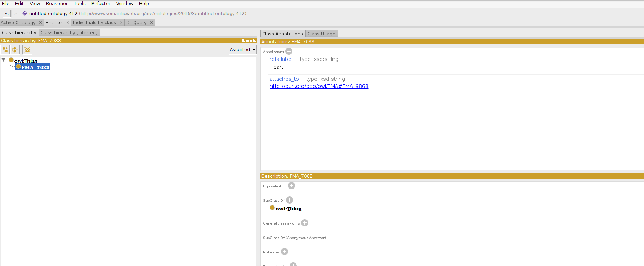The height and width of the screenshot is (266, 644).
Task: Go back with the navigation arrow button
Action: (6, 13)
